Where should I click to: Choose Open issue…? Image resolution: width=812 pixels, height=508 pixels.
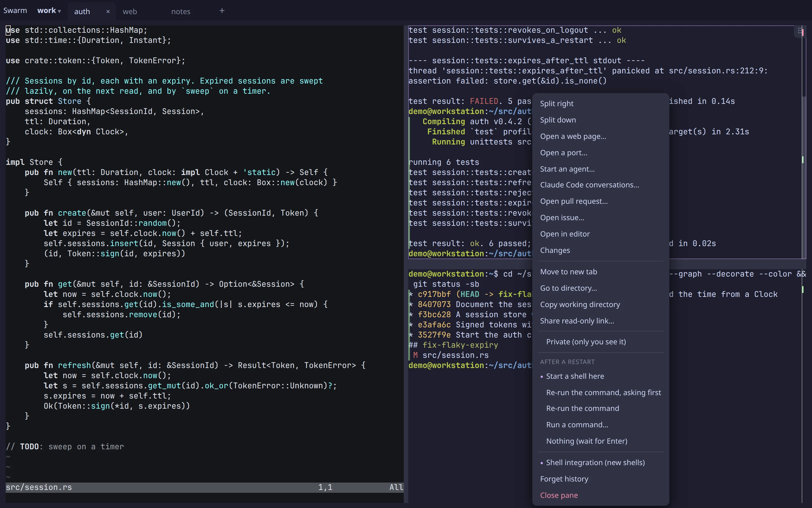pyautogui.click(x=601, y=218)
